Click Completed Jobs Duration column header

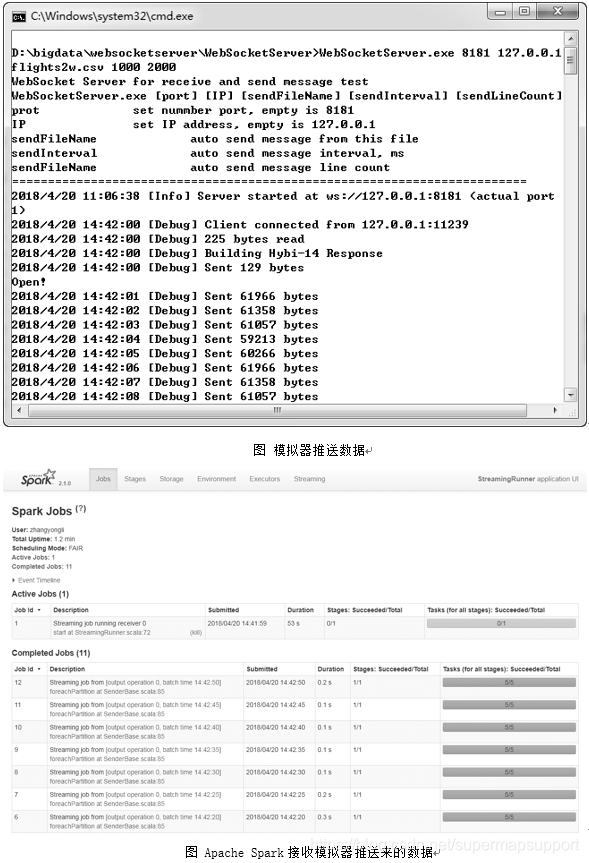[x=331, y=669]
